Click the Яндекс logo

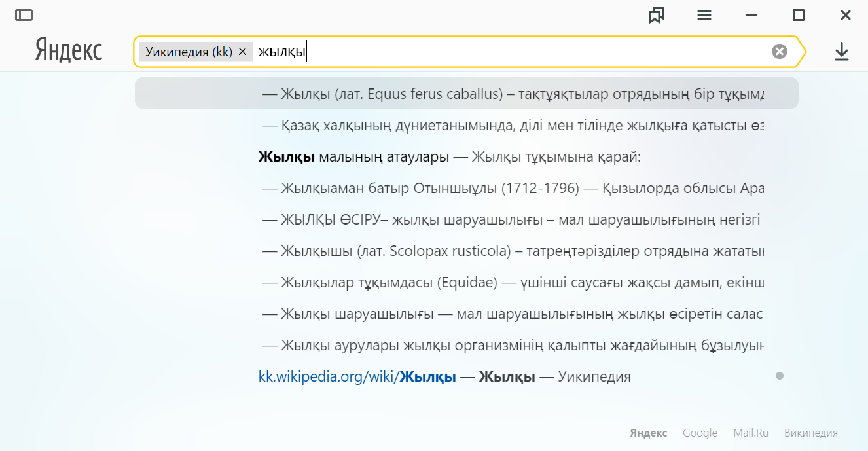coord(69,51)
